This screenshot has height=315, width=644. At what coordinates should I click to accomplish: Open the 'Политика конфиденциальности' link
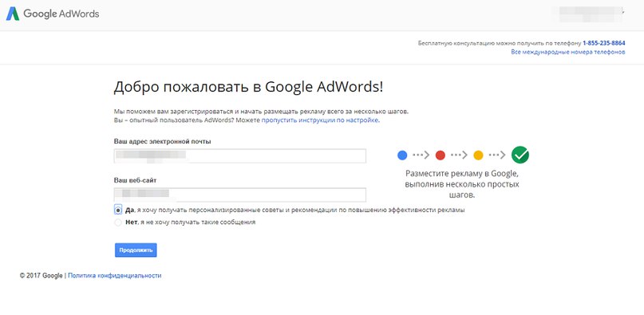point(115,276)
